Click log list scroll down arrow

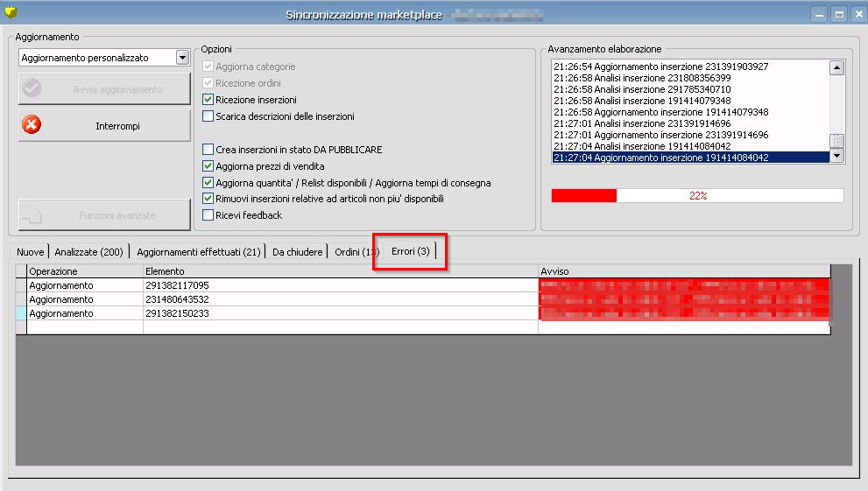836,156
